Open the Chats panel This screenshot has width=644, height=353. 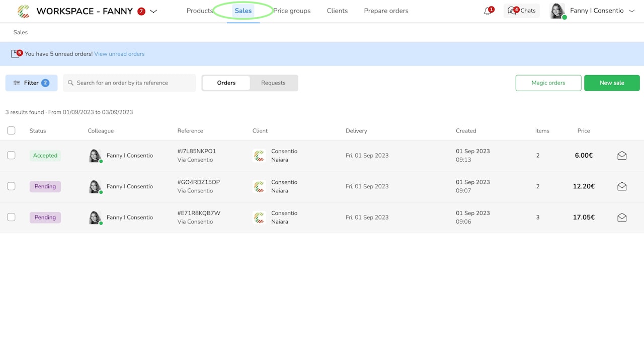522,11
